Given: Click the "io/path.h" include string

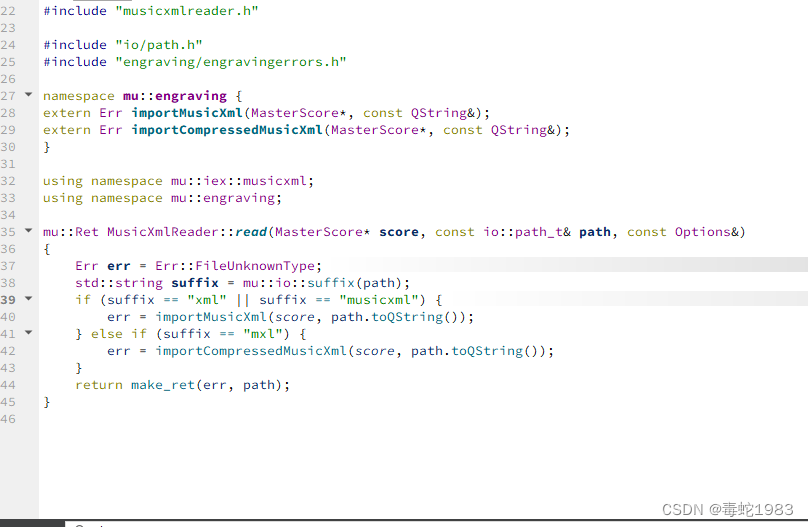Looking at the screenshot, I should point(159,45).
